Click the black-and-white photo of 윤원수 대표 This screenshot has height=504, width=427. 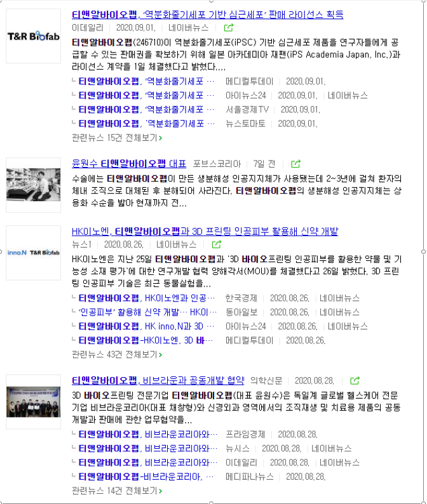[x=34, y=185]
